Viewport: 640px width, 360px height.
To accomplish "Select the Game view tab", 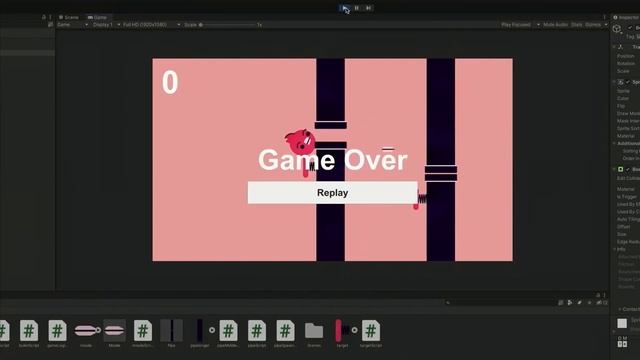I will pyautogui.click(x=97, y=17).
